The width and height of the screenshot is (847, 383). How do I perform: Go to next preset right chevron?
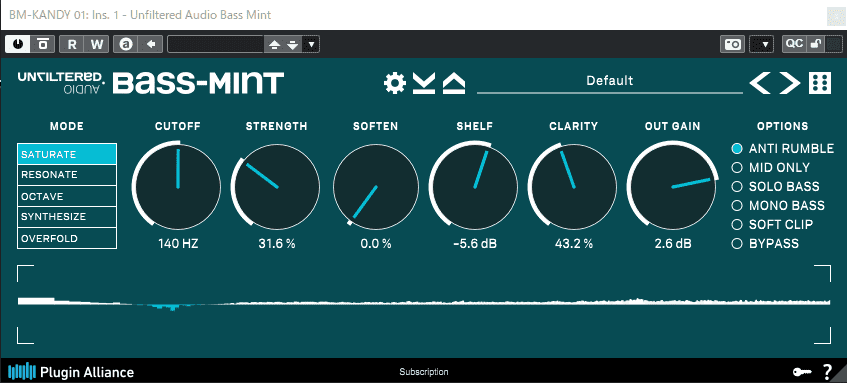[x=789, y=82]
